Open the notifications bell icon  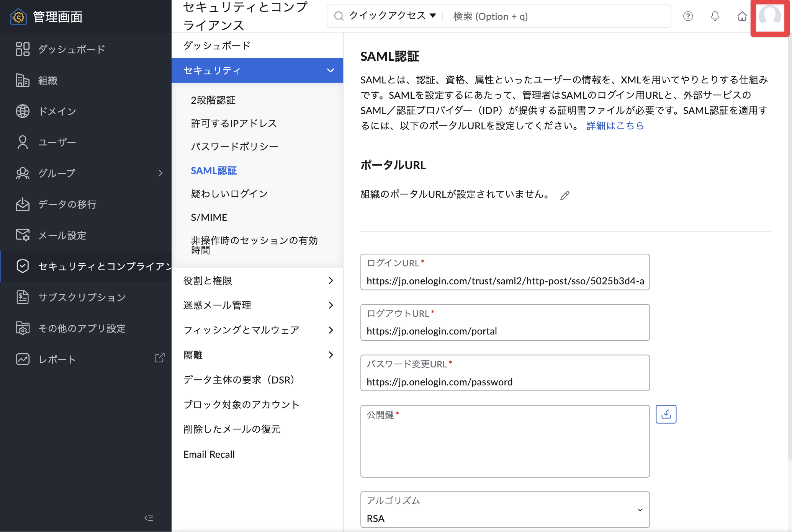tap(715, 16)
